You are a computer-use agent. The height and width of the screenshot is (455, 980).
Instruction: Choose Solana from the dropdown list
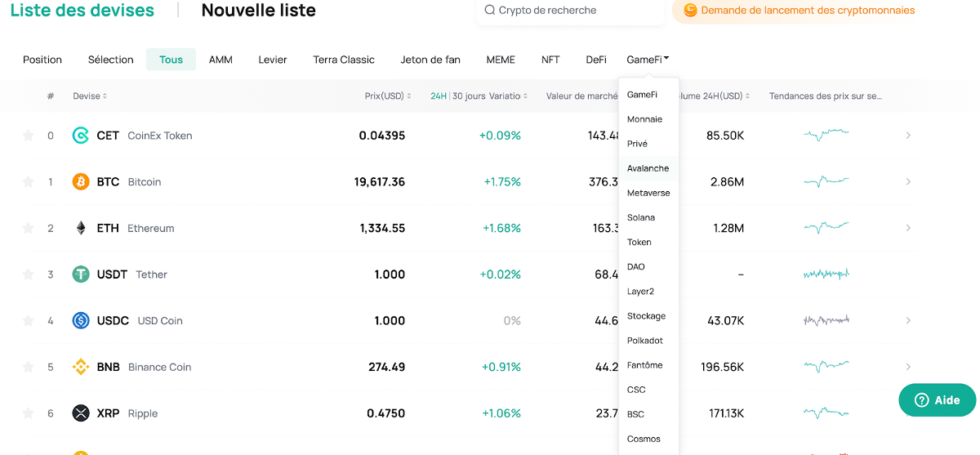point(649,217)
